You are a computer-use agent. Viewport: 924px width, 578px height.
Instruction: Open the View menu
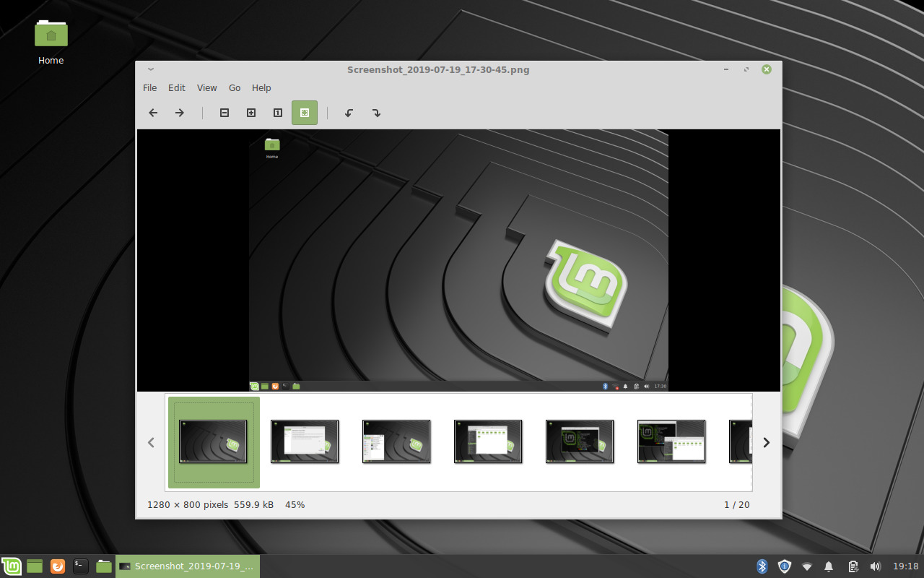point(206,87)
